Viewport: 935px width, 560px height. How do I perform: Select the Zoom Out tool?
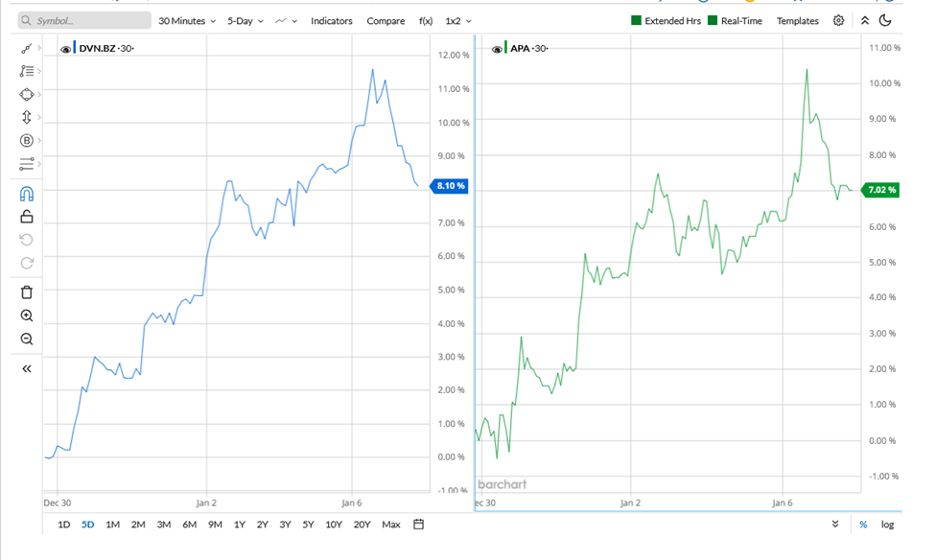[26, 338]
